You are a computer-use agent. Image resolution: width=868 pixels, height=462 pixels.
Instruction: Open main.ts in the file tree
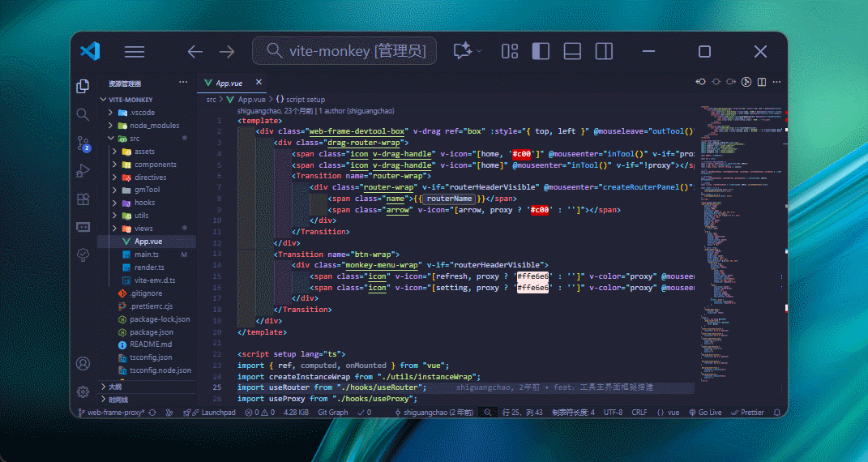click(147, 255)
